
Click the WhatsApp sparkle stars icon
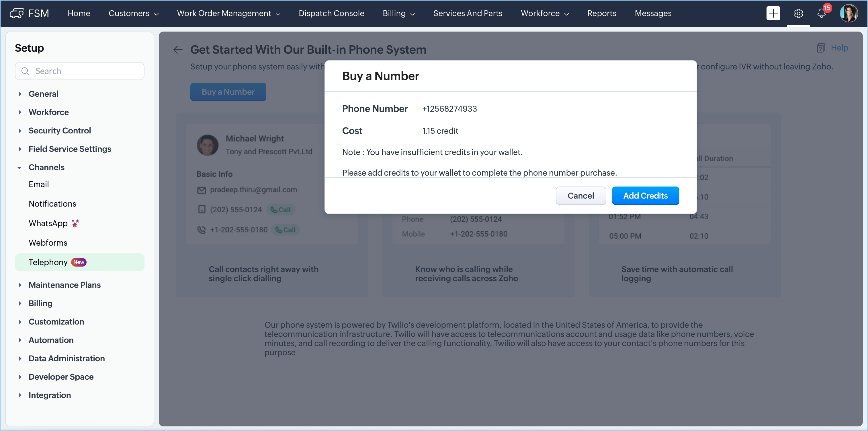point(75,223)
